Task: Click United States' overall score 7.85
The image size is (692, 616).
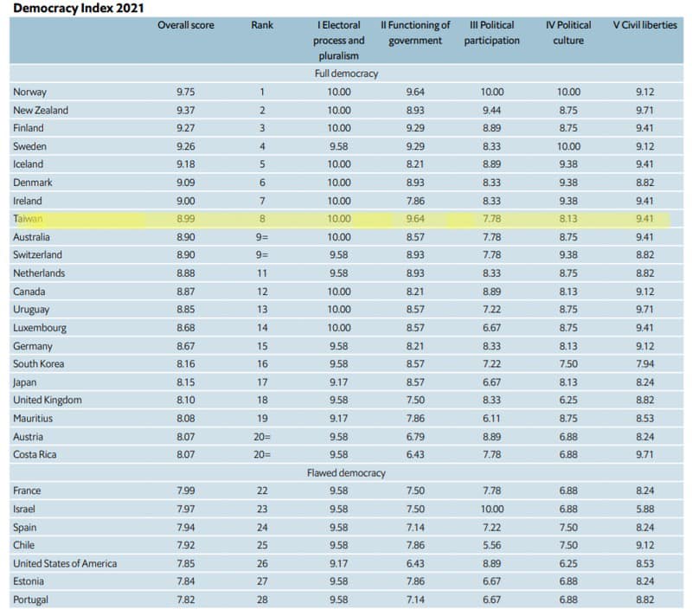Action: (186, 564)
